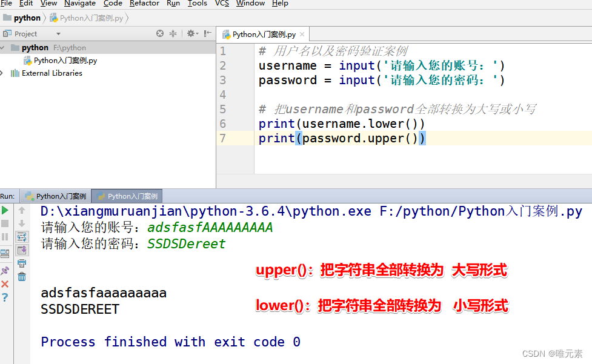Open the Navigate menu

pyautogui.click(x=79, y=4)
